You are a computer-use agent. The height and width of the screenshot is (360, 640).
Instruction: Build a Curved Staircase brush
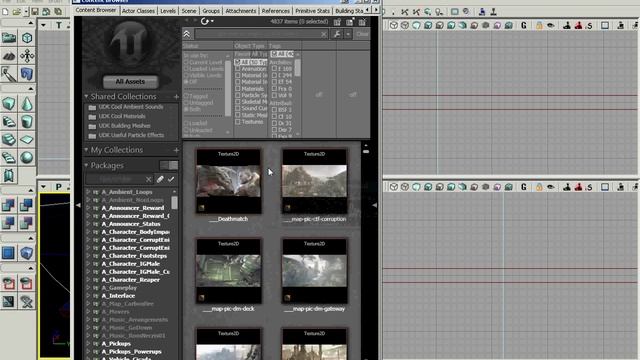[9, 122]
